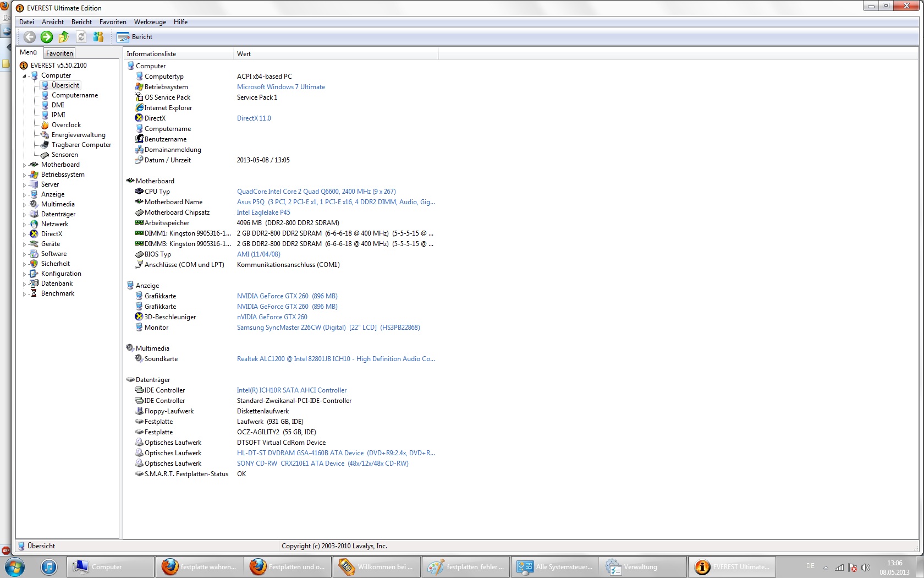
Task: Open the Firefox festplatte taskbar window
Action: pos(200,566)
